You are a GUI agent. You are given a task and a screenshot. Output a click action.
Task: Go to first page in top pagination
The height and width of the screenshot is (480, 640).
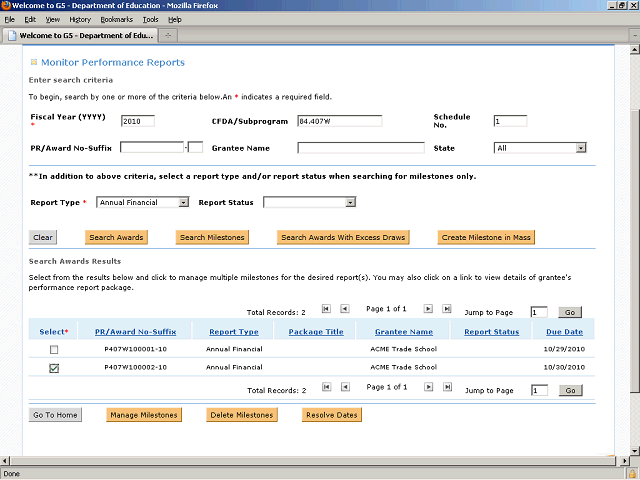325,310
